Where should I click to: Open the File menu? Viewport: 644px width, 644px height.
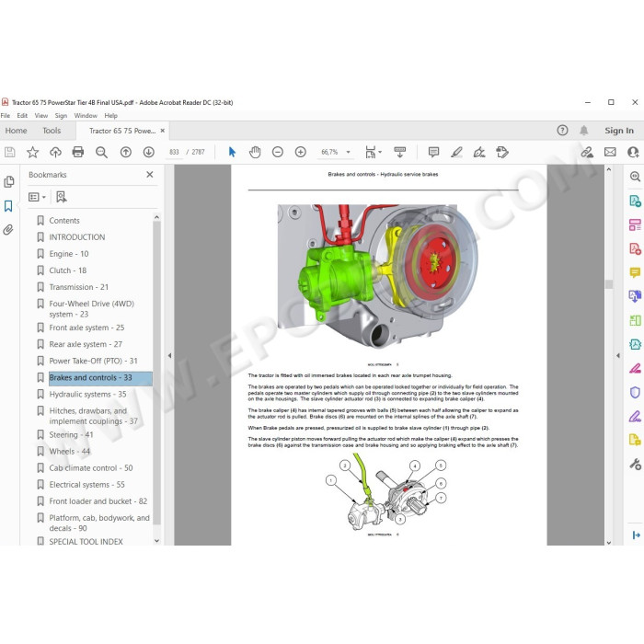6,116
